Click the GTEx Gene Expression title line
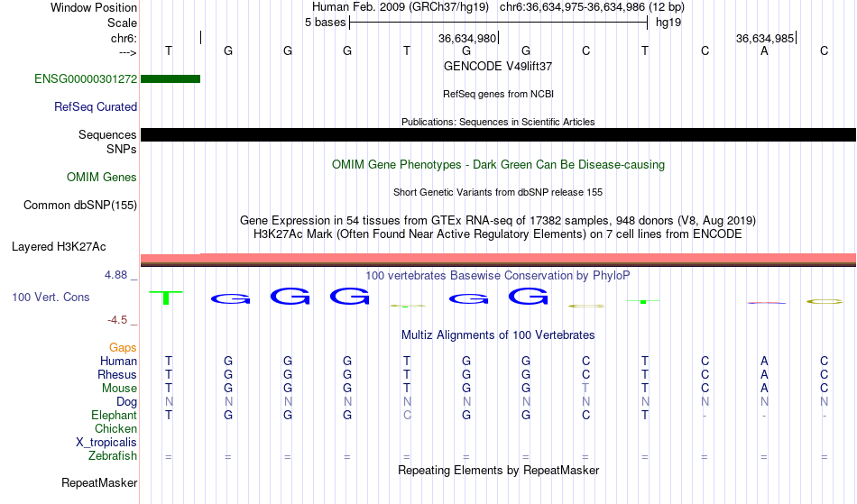Screen dimensions: 857x504 [x=498, y=221]
